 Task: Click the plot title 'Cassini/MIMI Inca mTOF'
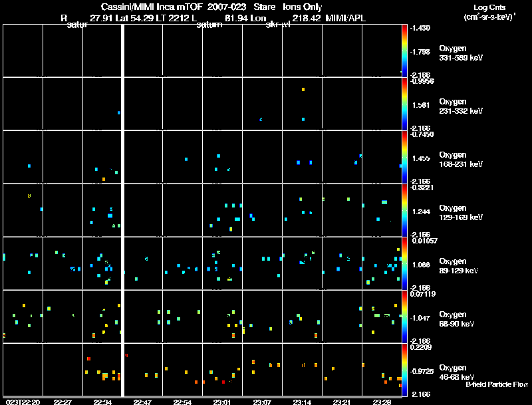tap(152, 7)
